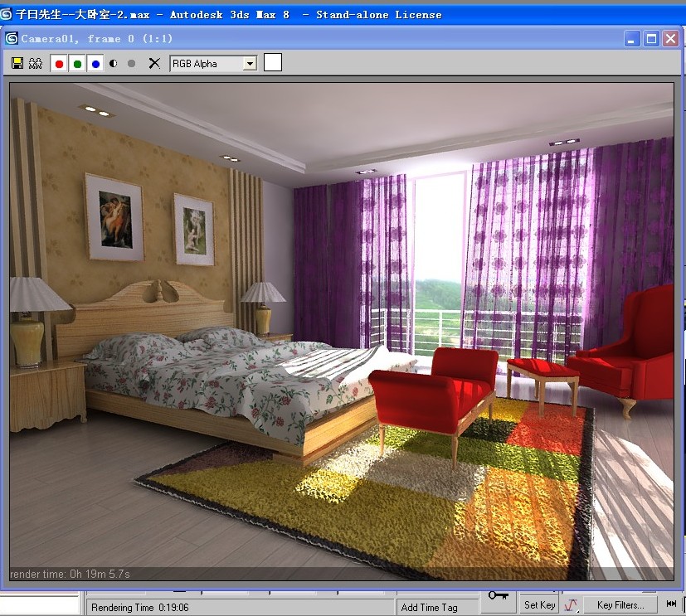Click the 3ds Max application title icon
Screen dimensions: 686x616
coord(7,14)
